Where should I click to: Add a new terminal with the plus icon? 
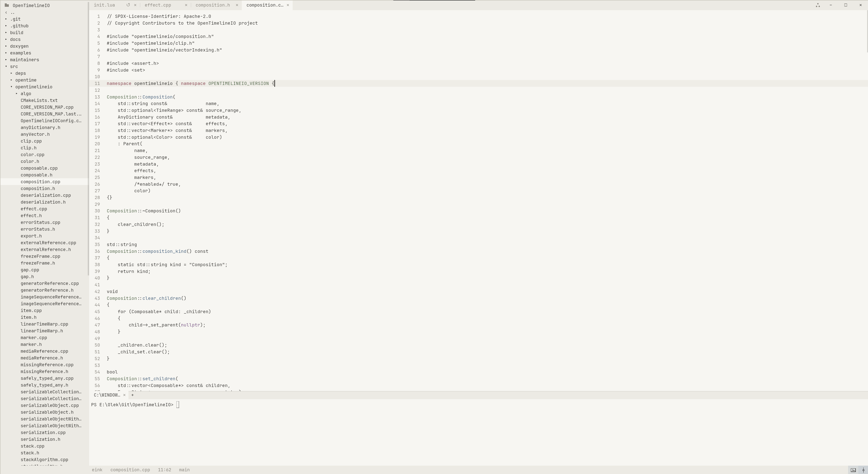(x=133, y=395)
